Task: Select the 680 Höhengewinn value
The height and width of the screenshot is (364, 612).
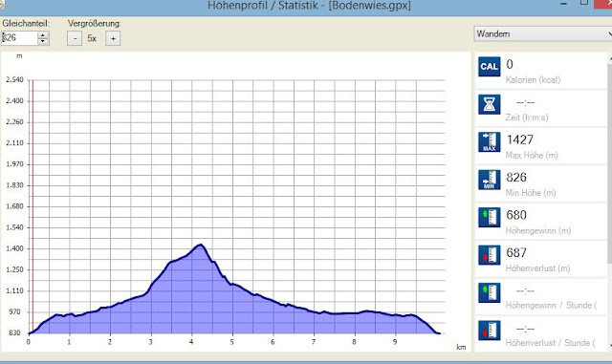Action: click(x=516, y=215)
